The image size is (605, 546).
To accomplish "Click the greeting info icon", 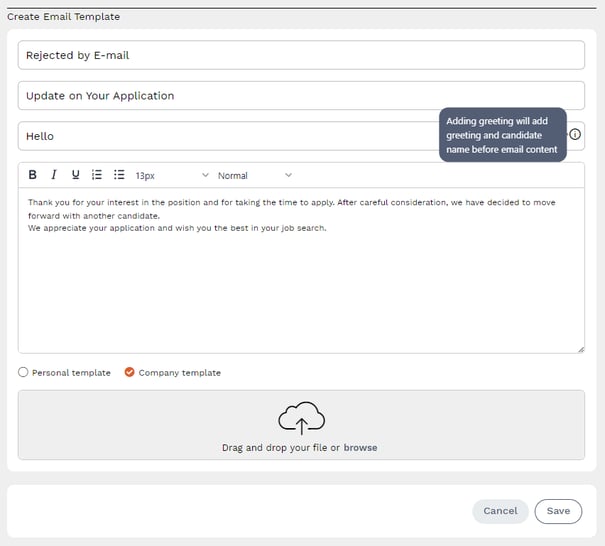I will (x=575, y=134).
